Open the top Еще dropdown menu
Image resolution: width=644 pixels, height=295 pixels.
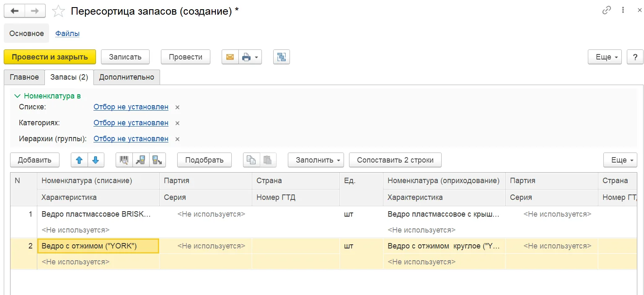click(x=605, y=57)
